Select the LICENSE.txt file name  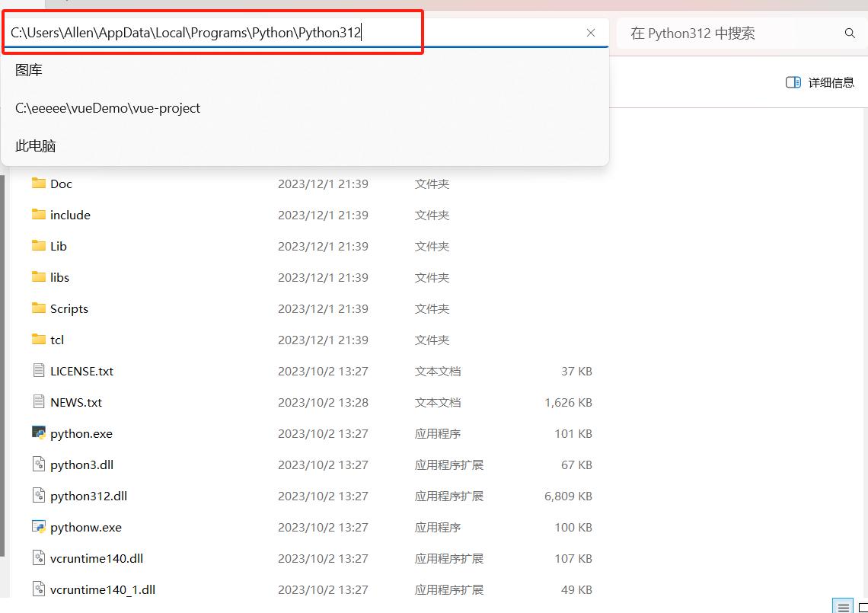[x=82, y=372]
